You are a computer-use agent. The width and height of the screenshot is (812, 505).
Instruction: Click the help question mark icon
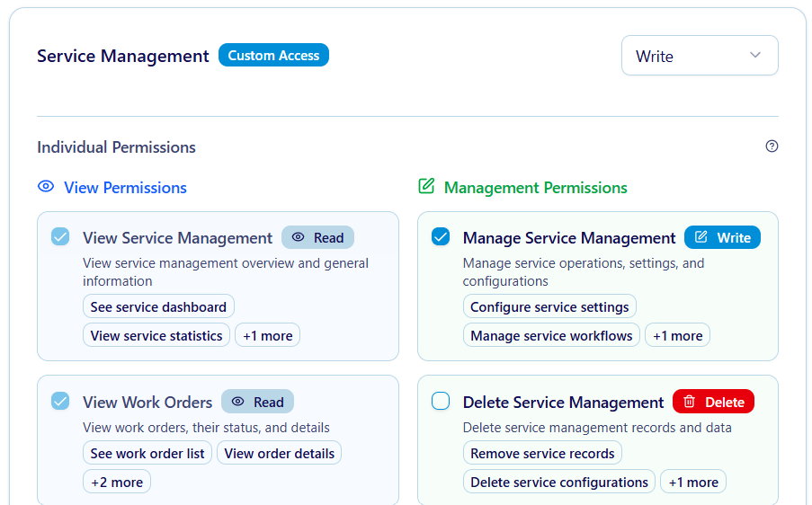(772, 146)
